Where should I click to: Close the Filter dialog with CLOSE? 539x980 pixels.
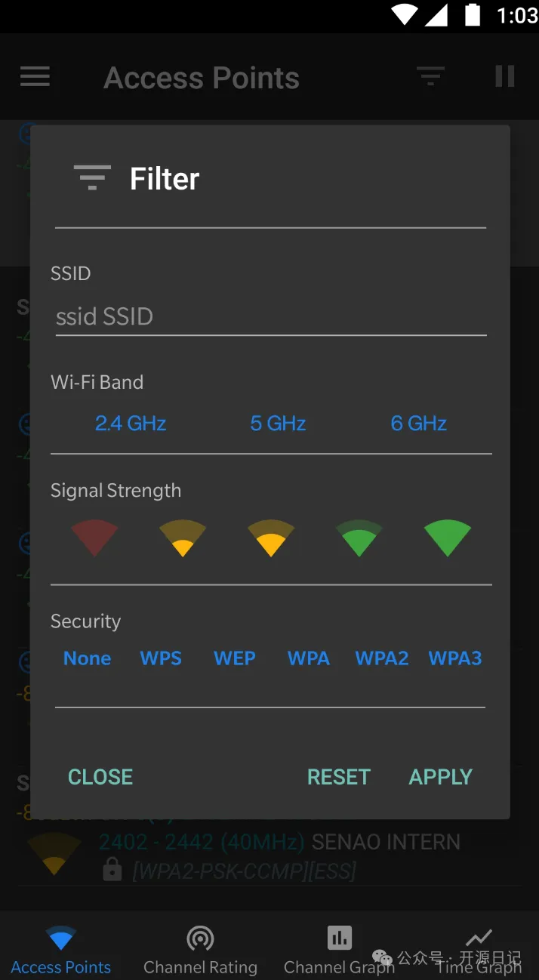(100, 777)
